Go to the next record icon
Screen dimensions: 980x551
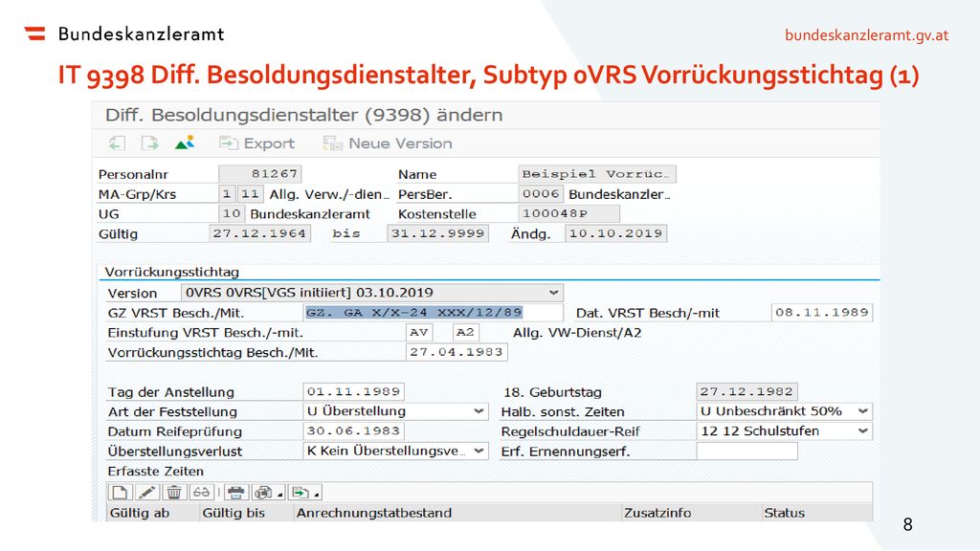tap(149, 143)
